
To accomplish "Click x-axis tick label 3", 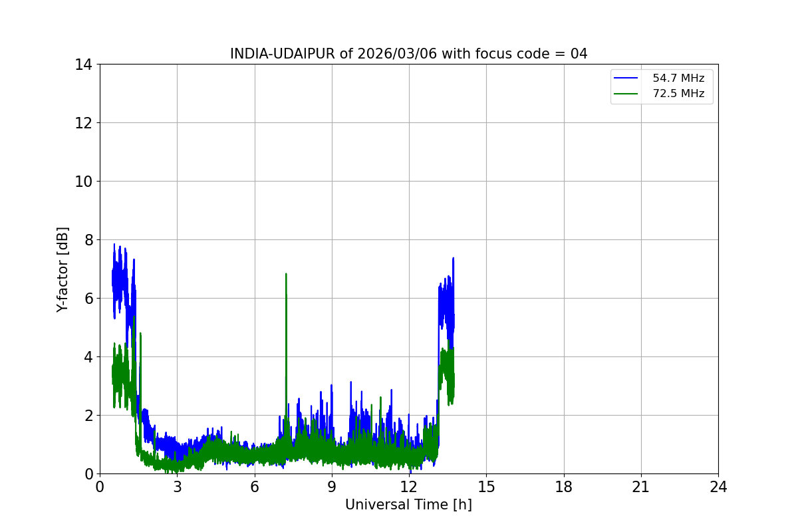I will pyautogui.click(x=177, y=486).
